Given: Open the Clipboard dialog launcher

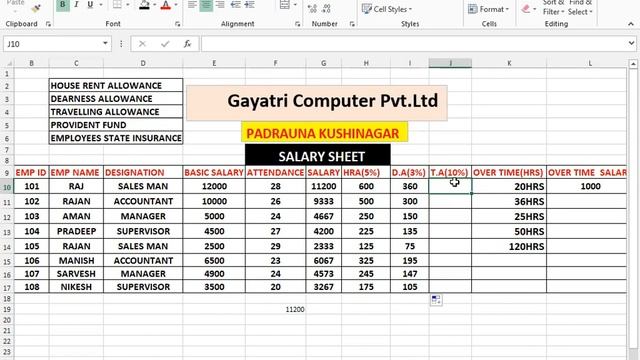Looking at the screenshot, I should 48,24.
